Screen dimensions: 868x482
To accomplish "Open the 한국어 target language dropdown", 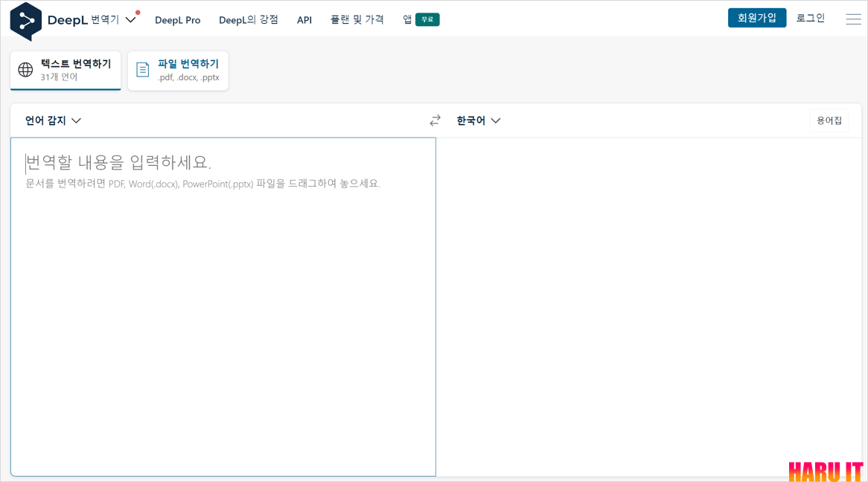I will (x=477, y=120).
